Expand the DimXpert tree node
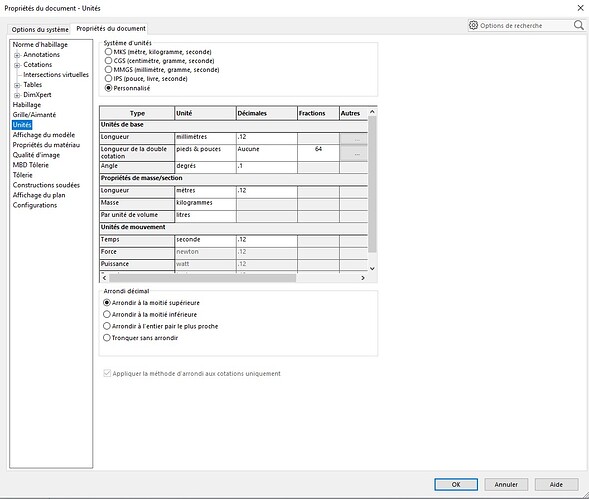589x499 pixels. click(x=17, y=95)
